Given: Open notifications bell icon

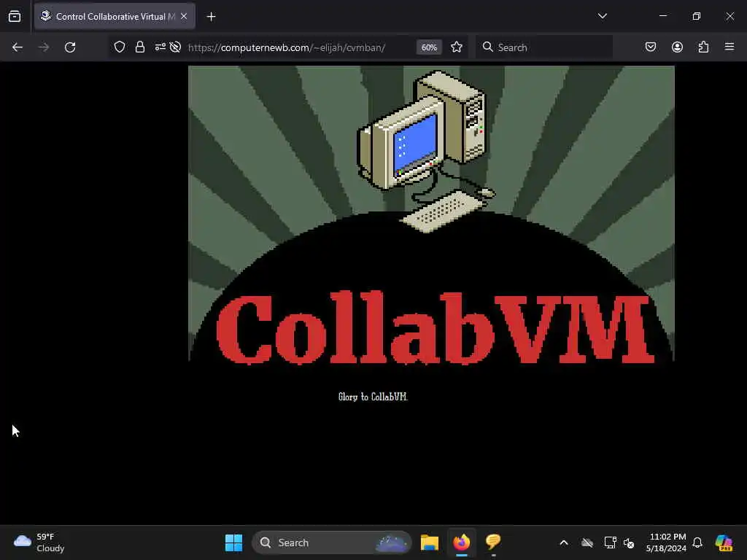Looking at the screenshot, I should click(697, 542).
